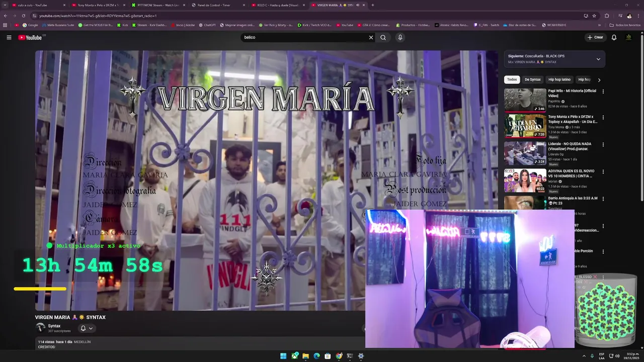
Task: Open the notification bell dropdown for Syntax
Action: pos(87,328)
